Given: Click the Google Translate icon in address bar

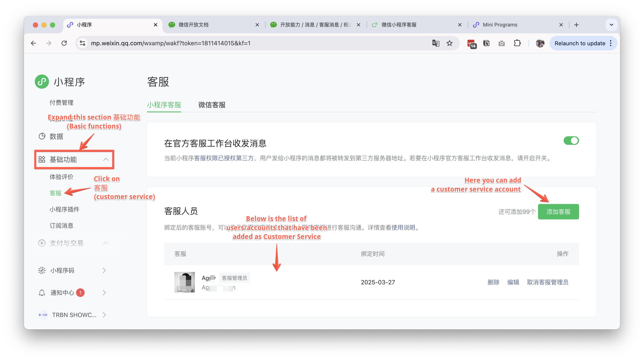Looking at the screenshot, I should tap(435, 43).
